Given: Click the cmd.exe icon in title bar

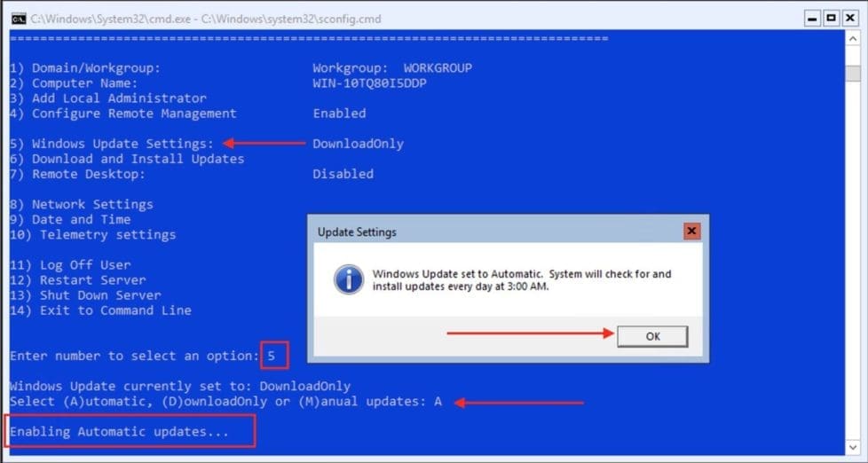Looking at the screenshot, I should point(19,18).
